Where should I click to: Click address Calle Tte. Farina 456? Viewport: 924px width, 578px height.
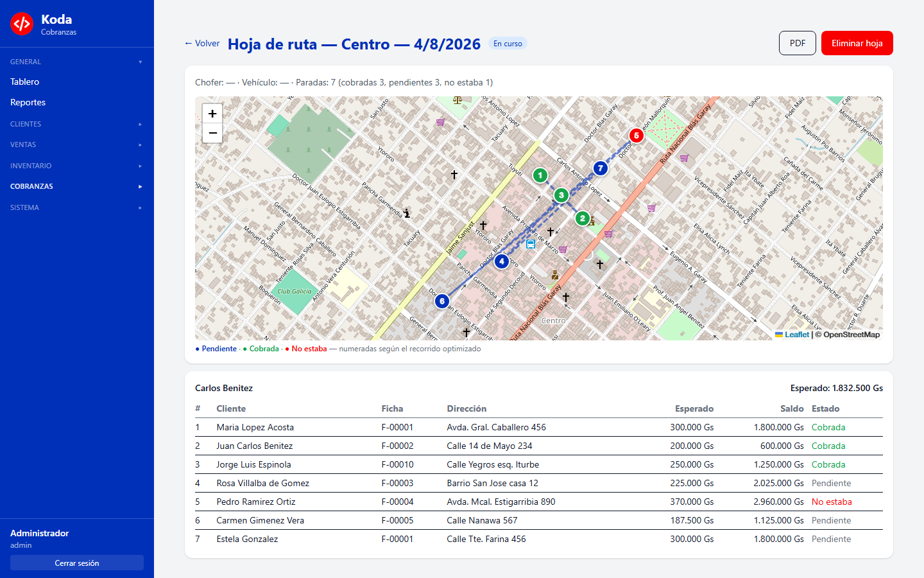coord(486,539)
